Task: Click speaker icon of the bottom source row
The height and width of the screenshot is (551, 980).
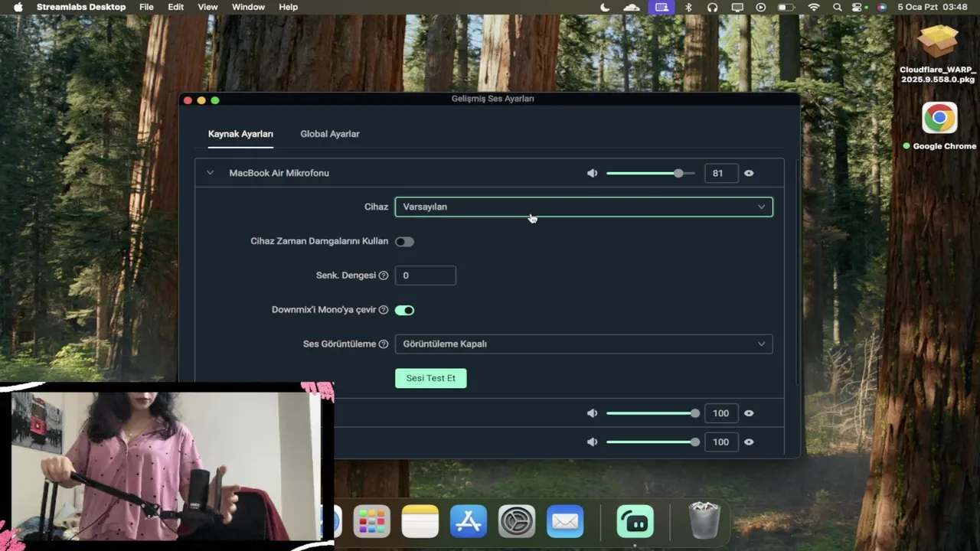Action: point(592,442)
